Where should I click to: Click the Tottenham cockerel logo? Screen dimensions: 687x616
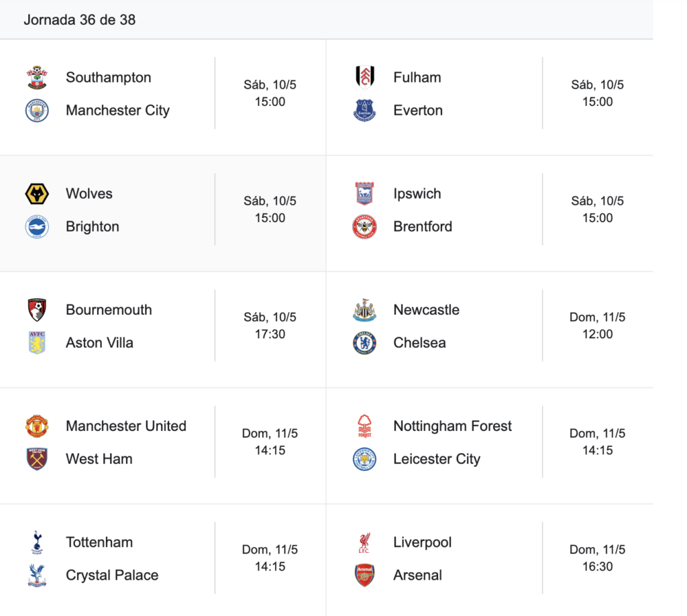coord(37,542)
